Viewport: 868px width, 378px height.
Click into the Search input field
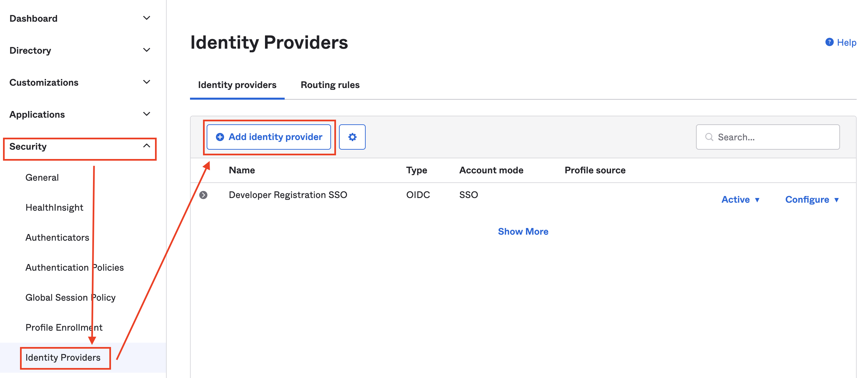(x=768, y=137)
